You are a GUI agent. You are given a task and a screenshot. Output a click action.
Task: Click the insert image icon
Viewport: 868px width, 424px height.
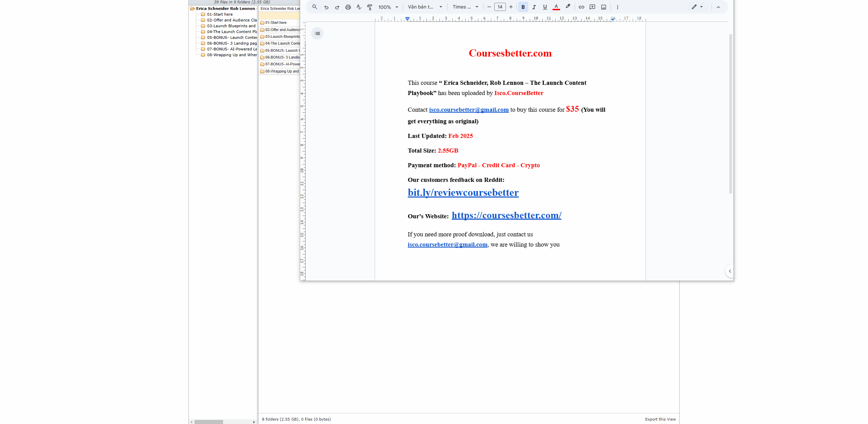point(603,7)
